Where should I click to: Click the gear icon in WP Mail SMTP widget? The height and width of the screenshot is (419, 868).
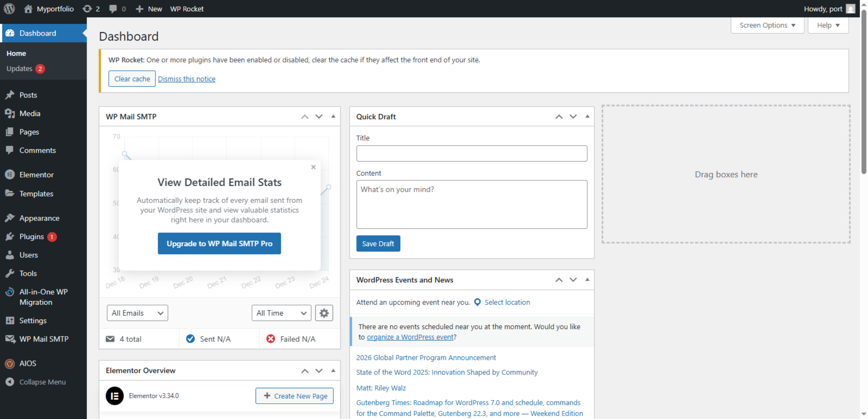[x=324, y=313]
